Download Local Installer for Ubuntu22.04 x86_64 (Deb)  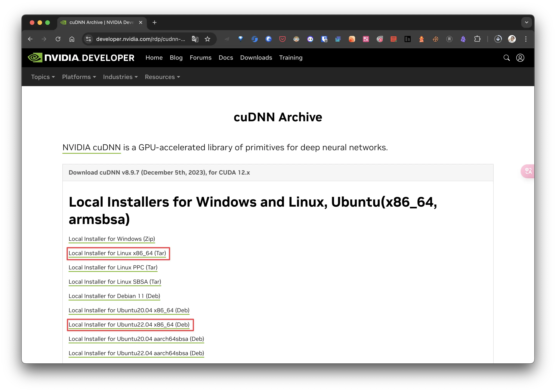[x=129, y=325]
